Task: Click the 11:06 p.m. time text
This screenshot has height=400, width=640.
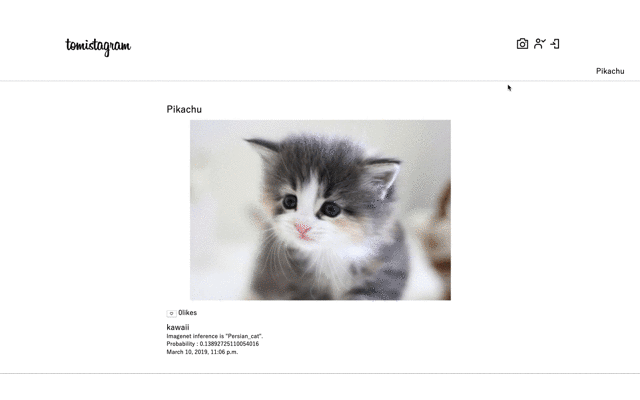Action: click(224, 352)
